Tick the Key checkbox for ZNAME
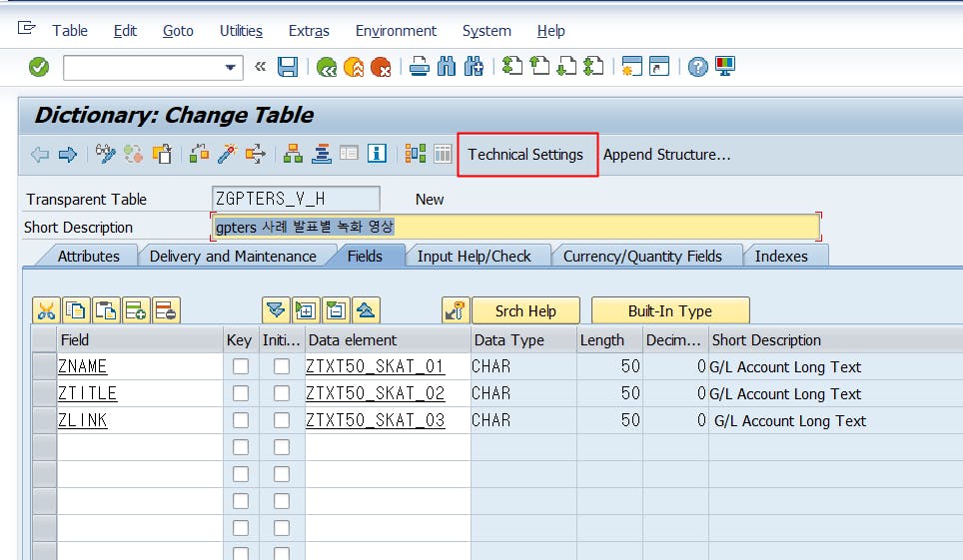The height and width of the screenshot is (560, 963). tap(241, 366)
